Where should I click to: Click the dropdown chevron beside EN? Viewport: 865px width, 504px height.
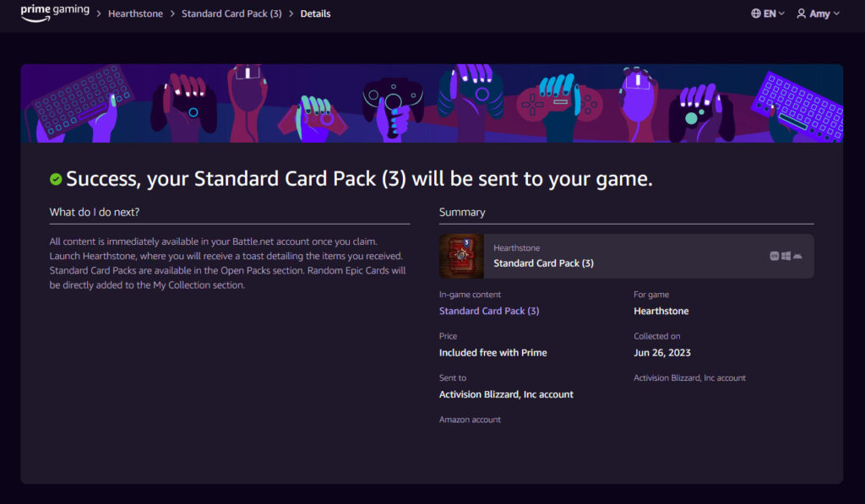(781, 13)
